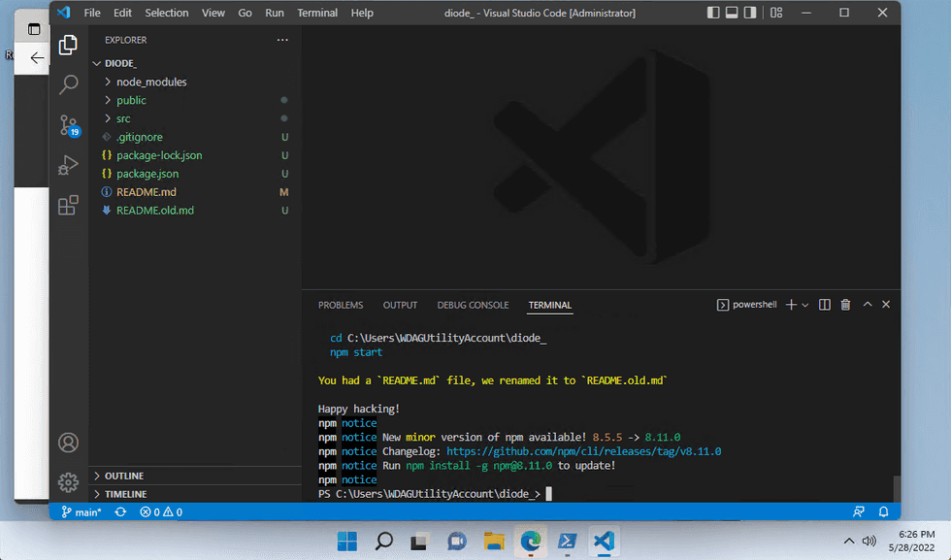Screen dimensions: 951x560
Task: Expand the public folder
Action: tap(195, 100)
